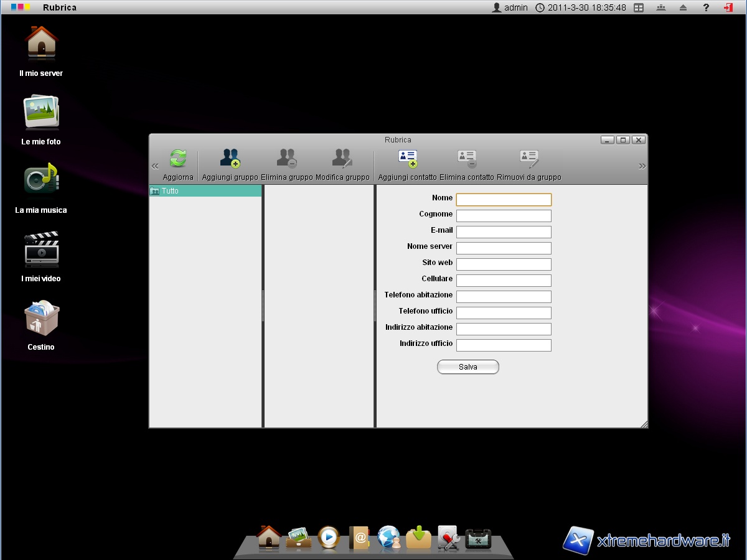Click the red logout icon in top bar

click(x=728, y=7)
